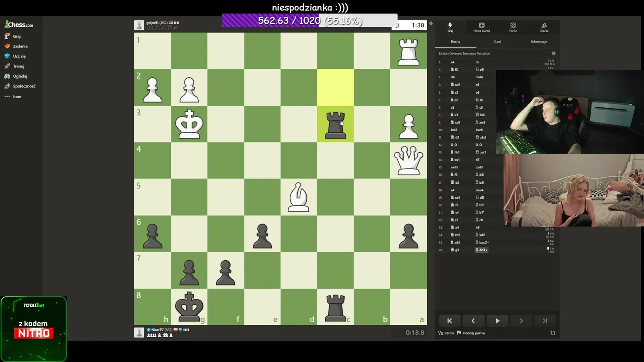Click move 25 bxc2+ in list
Screen dimensions: 644x362
pyautogui.click(x=483, y=242)
